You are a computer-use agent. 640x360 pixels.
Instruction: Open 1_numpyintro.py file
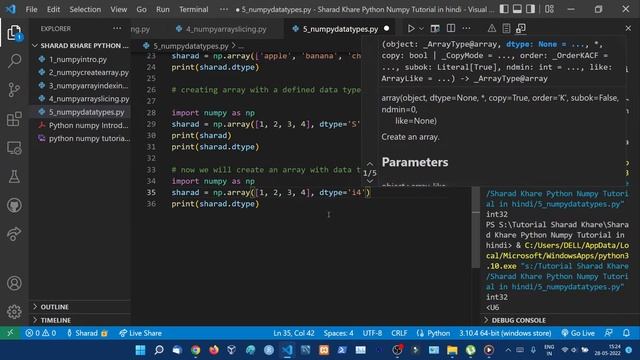(78, 59)
